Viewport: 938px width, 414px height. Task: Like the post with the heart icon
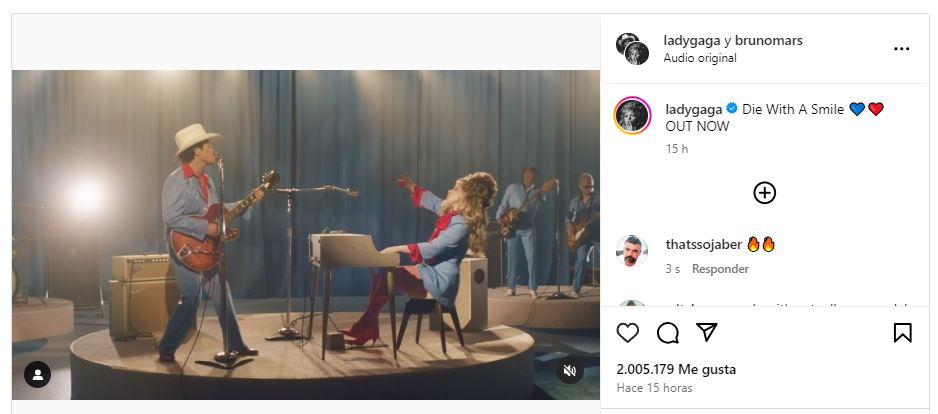coord(627,333)
